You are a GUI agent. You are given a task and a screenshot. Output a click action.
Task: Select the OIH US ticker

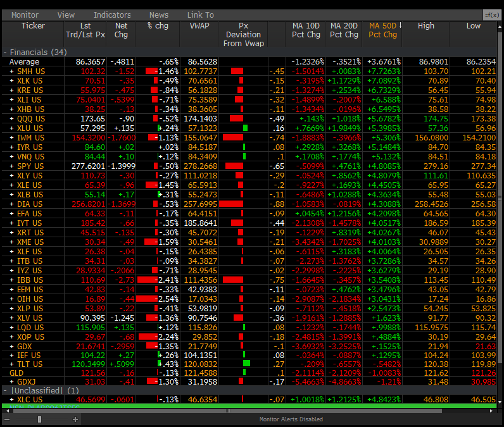click(x=30, y=299)
